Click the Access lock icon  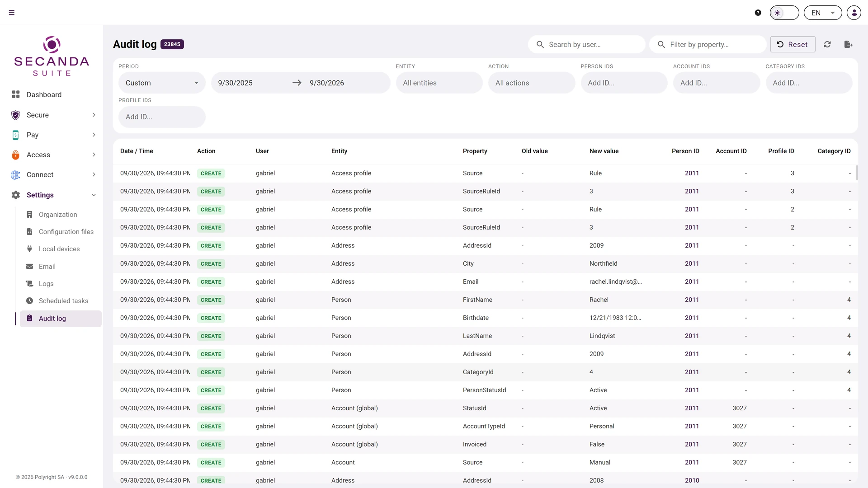pyautogui.click(x=16, y=155)
